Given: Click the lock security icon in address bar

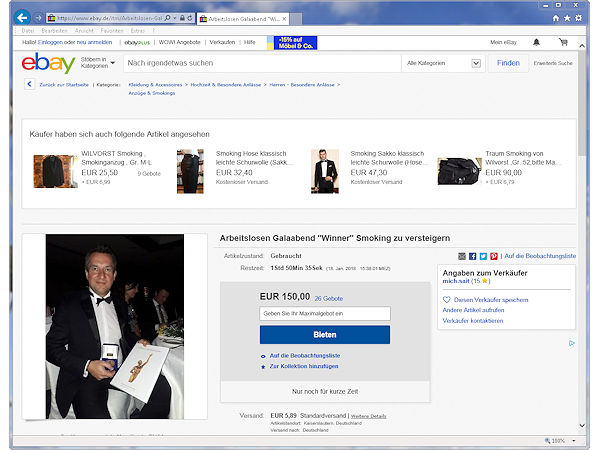Looking at the screenshot, I should click(182, 18).
